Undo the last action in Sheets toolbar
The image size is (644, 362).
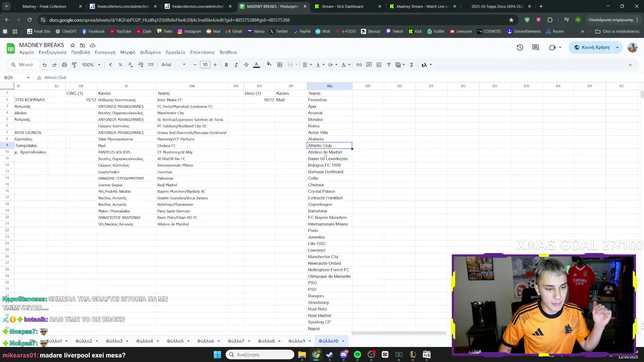tap(44, 65)
